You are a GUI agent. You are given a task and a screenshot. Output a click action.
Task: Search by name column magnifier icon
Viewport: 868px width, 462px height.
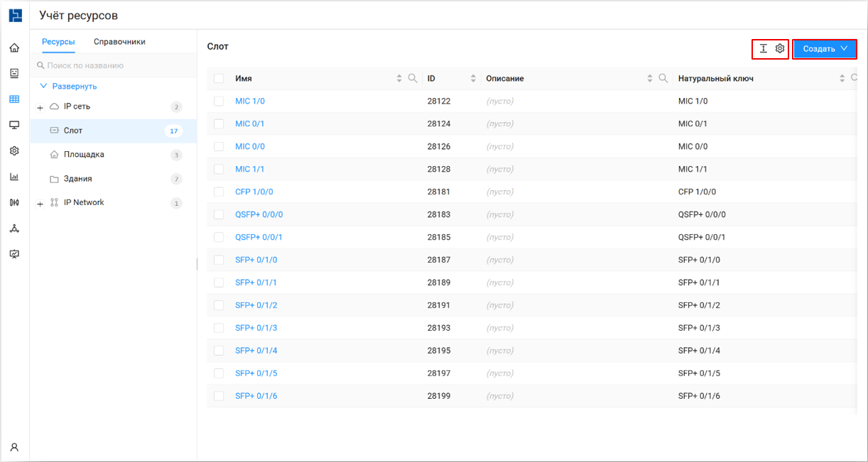point(413,79)
